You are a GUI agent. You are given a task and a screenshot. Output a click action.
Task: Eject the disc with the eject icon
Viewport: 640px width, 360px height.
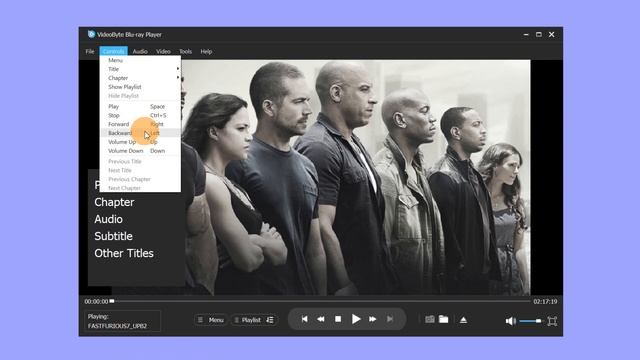[x=463, y=320]
